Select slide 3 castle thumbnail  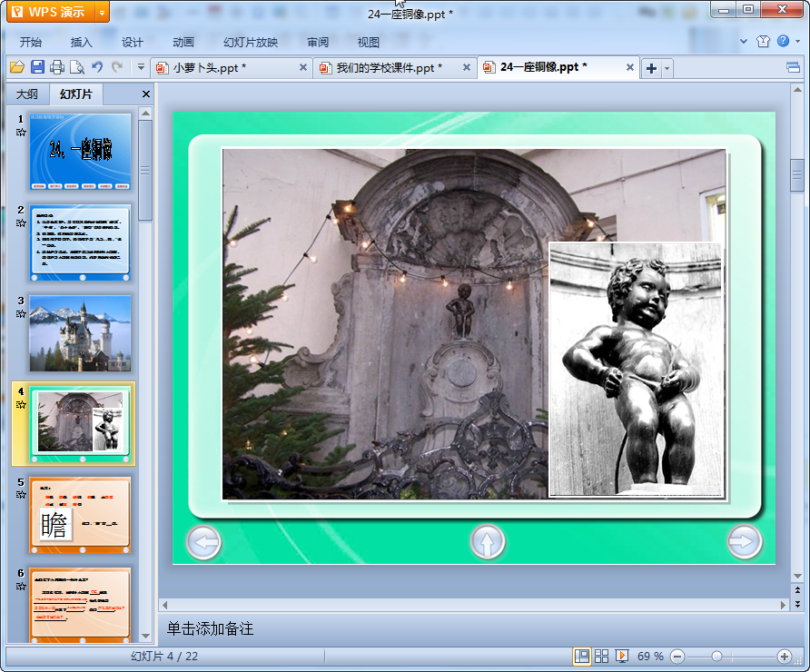pyautogui.click(x=80, y=332)
